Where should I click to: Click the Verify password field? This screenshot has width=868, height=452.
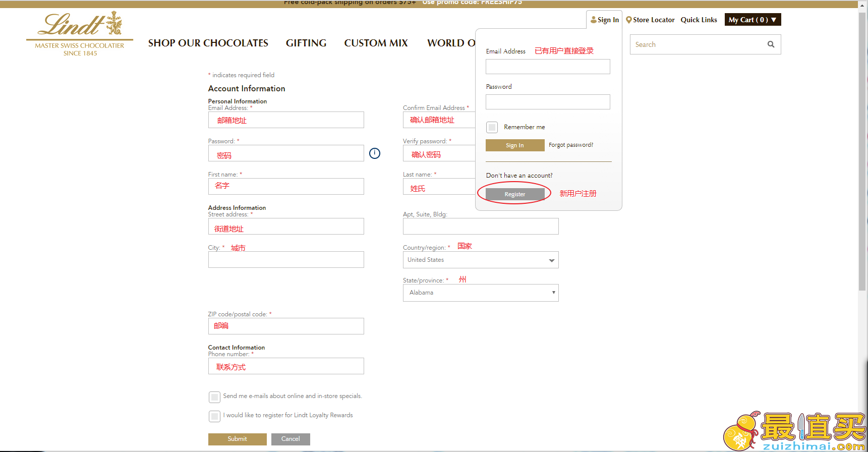[439, 153]
